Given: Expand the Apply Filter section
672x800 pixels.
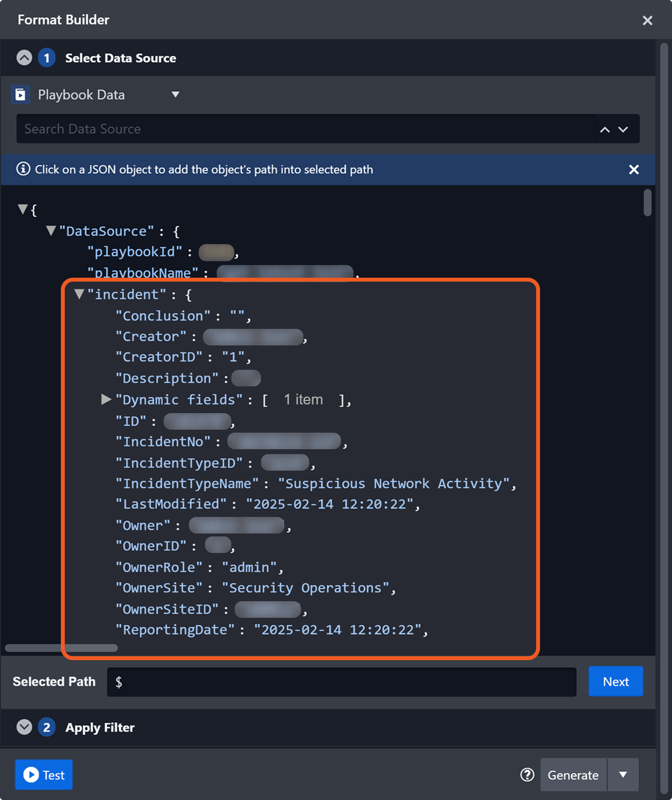Looking at the screenshot, I should point(24,727).
